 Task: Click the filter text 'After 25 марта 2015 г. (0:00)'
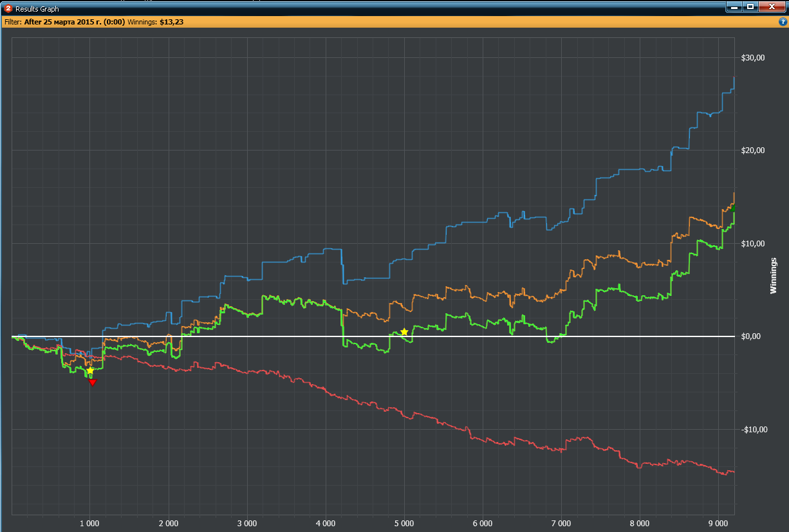pyautogui.click(x=75, y=21)
